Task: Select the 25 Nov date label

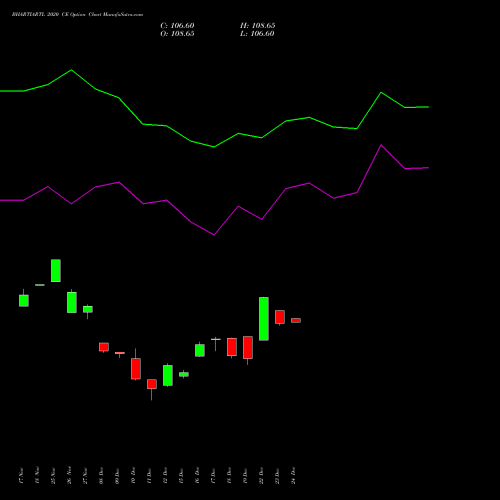Action: coord(53,475)
